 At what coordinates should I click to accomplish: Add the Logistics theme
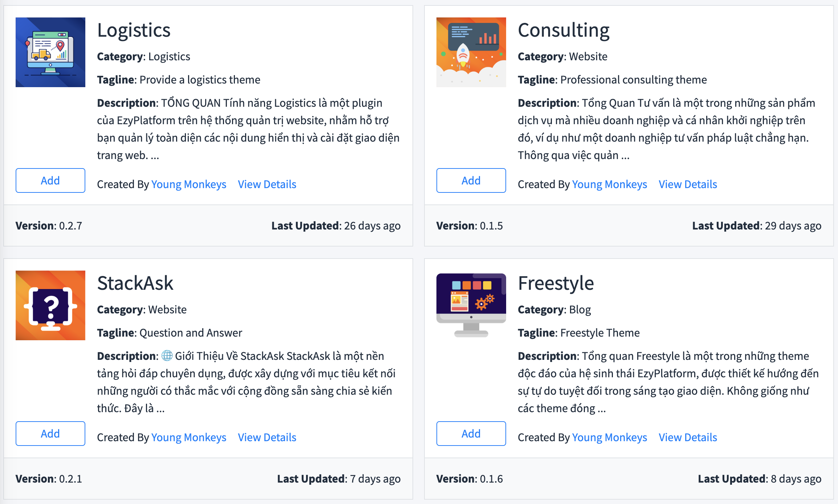click(x=50, y=180)
